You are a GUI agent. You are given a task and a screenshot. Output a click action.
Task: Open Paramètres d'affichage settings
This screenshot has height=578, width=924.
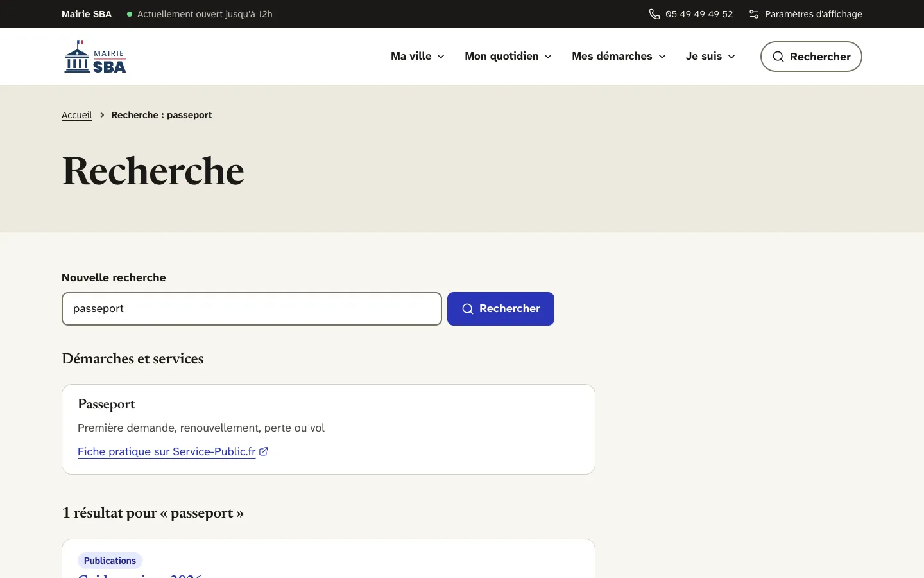click(x=805, y=14)
